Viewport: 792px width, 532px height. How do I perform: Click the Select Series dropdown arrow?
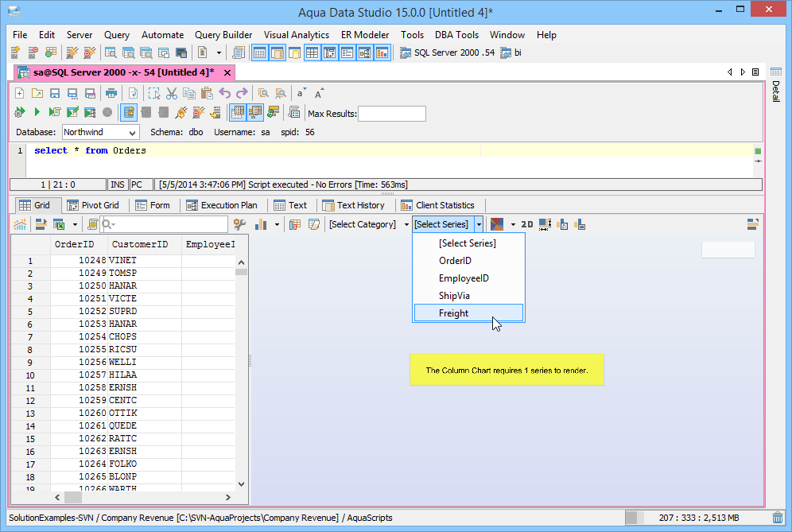pyautogui.click(x=479, y=224)
